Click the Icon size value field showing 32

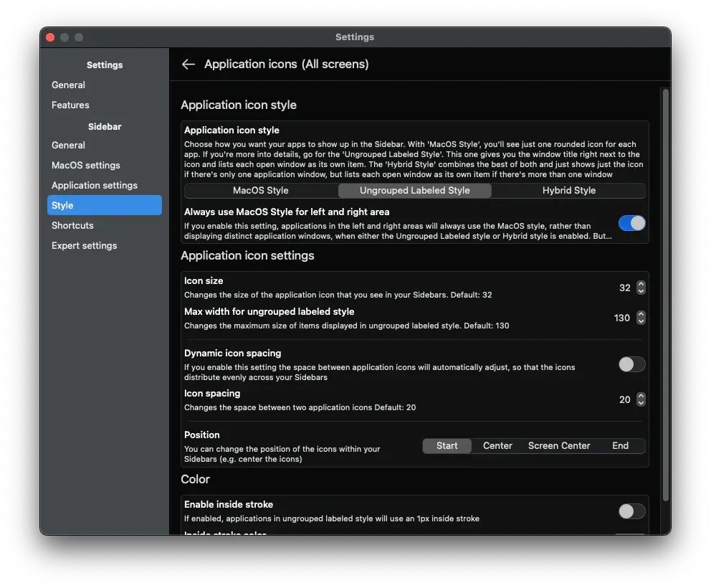pyautogui.click(x=624, y=288)
